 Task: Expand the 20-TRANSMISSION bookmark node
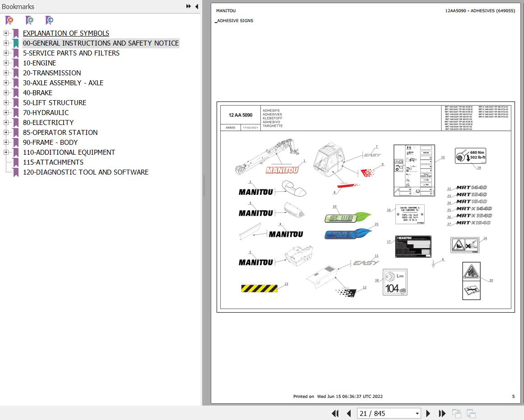pos(6,73)
